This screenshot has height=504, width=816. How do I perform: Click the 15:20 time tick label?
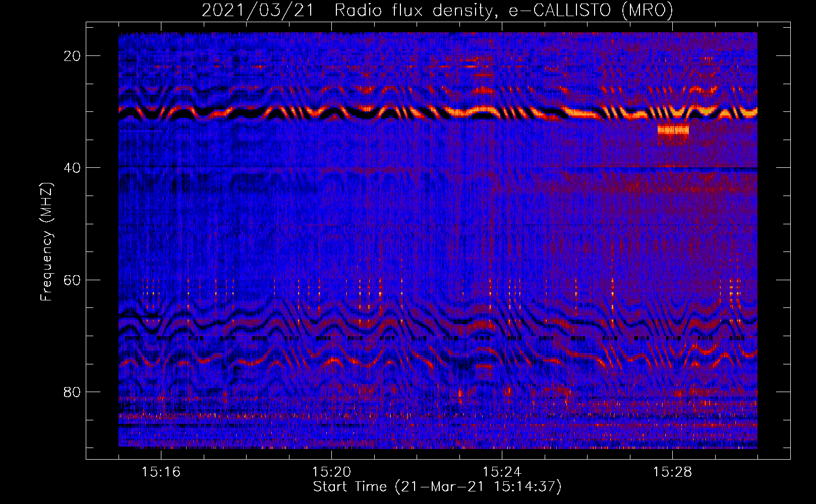click(331, 472)
